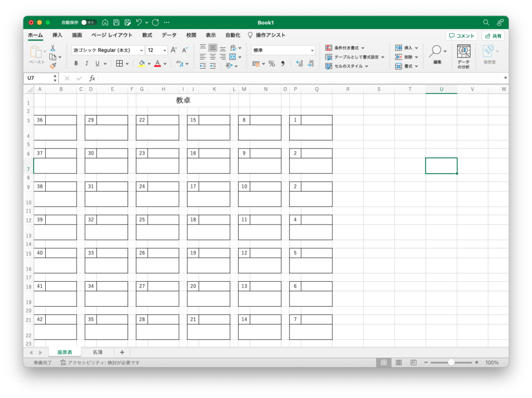
Task: Click the コメント comments button
Action: click(x=461, y=36)
